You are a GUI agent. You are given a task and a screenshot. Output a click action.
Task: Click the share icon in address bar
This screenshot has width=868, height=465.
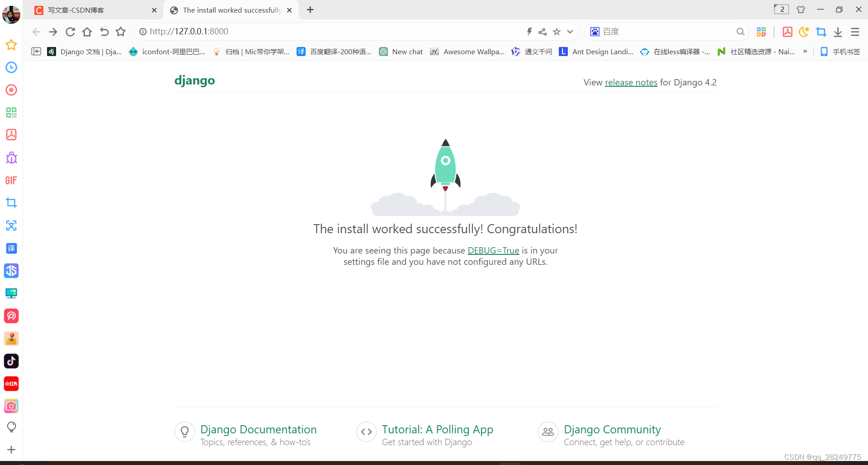pyautogui.click(x=542, y=32)
